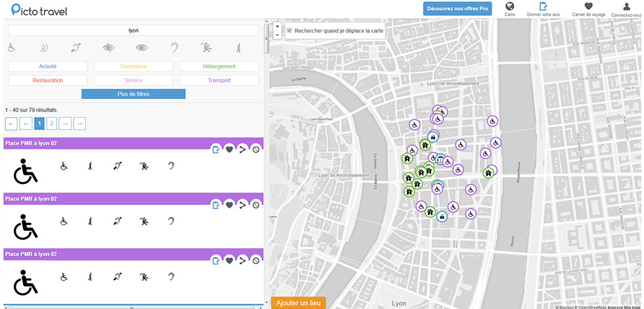Image resolution: width=644 pixels, height=309 pixels.
Task: Open the Connectez-vous user icon
Action: pyautogui.click(x=628, y=7)
